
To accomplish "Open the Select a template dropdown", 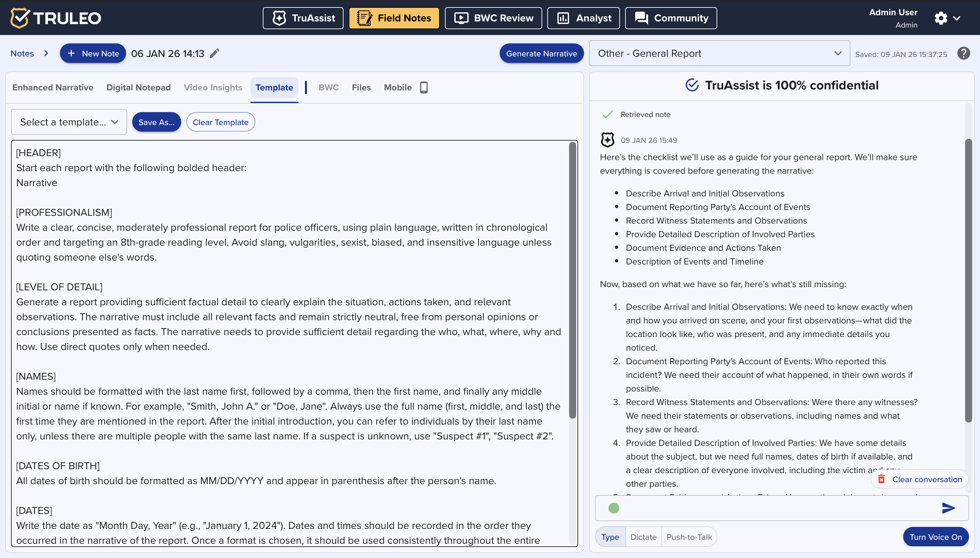I will pyautogui.click(x=69, y=122).
